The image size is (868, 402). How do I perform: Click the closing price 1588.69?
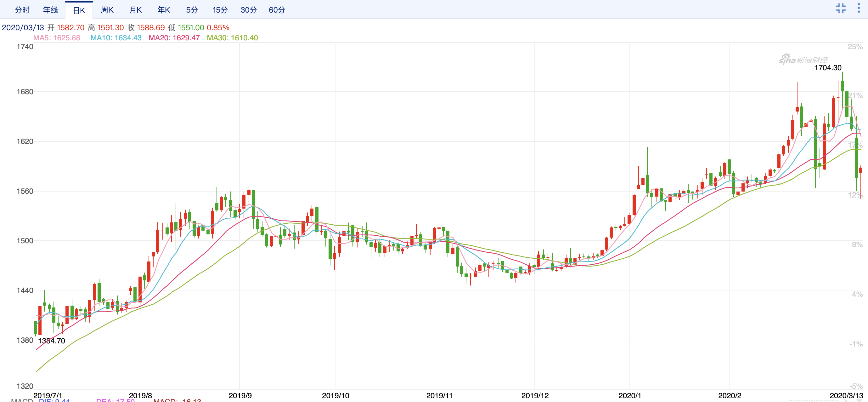coord(151,28)
